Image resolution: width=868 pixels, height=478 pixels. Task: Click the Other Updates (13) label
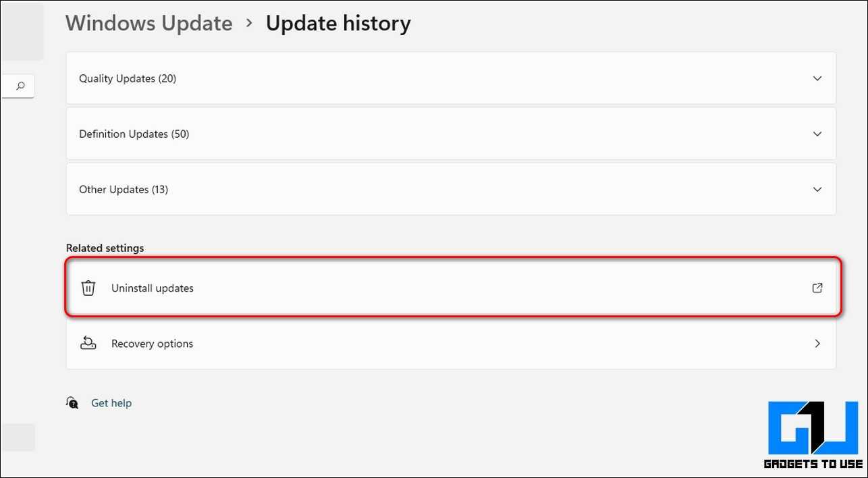click(124, 189)
